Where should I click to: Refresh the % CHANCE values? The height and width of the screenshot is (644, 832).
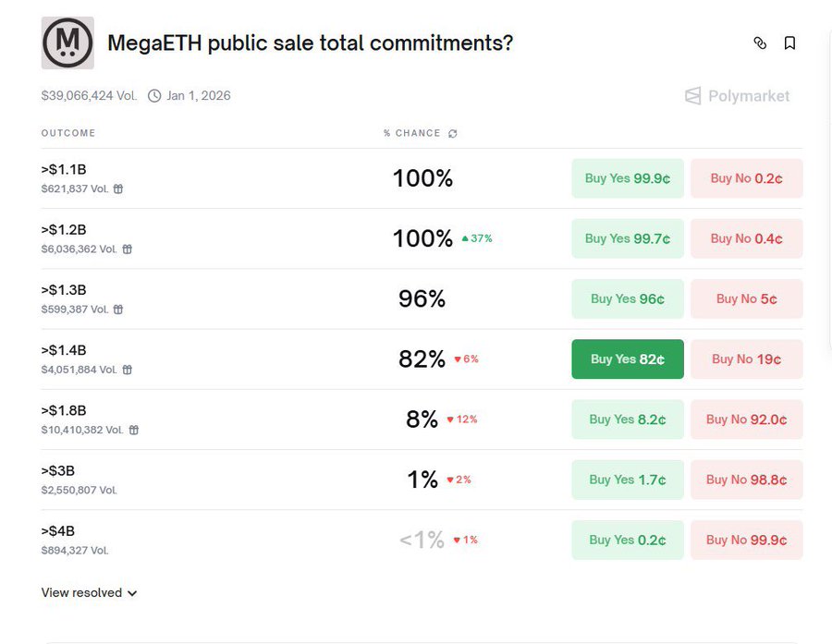click(x=452, y=133)
